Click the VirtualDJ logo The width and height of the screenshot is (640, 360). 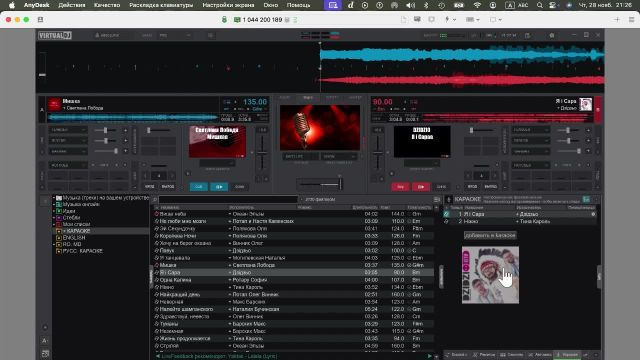[55, 36]
